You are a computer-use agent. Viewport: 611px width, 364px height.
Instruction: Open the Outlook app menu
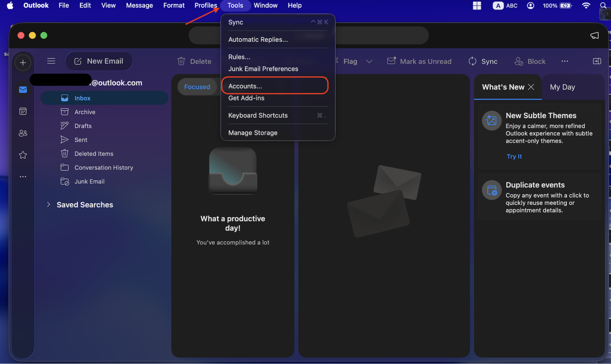[36, 5]
